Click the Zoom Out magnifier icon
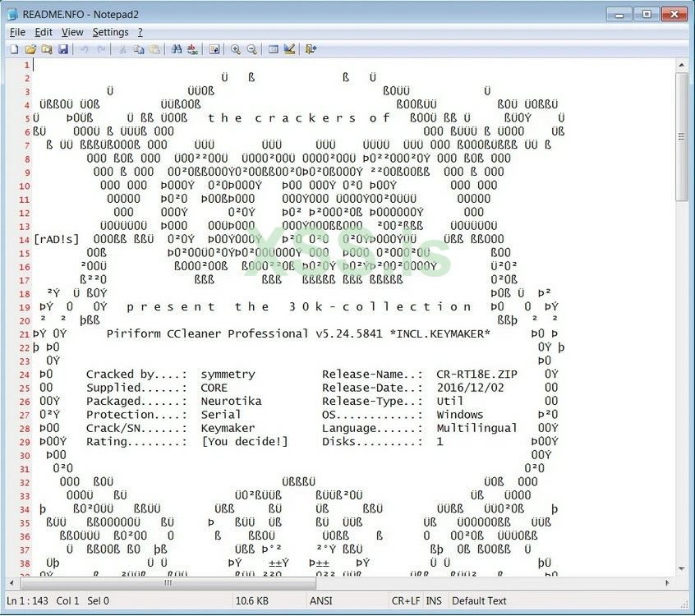 [251, 49]
